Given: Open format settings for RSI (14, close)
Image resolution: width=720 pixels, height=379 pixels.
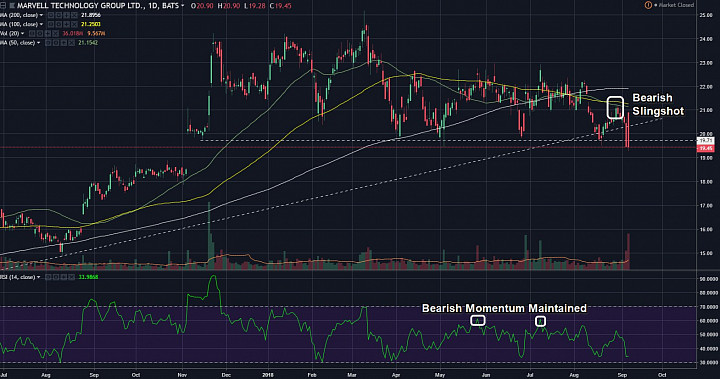Looking at the screenshot, I should coord(56,277).
